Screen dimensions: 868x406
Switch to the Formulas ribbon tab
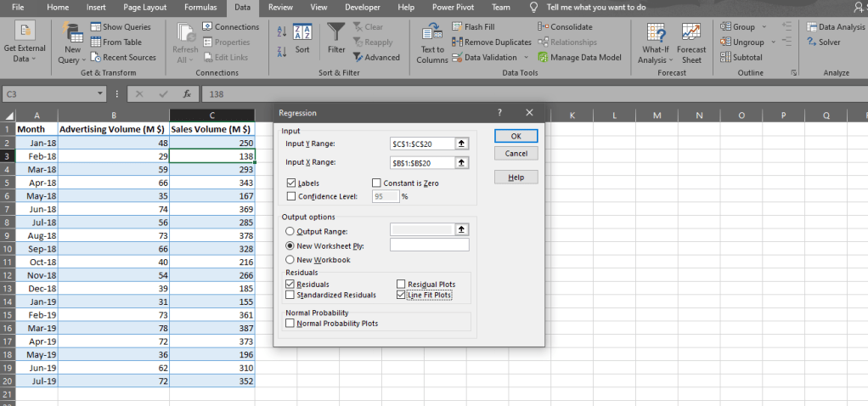(200, 7)
